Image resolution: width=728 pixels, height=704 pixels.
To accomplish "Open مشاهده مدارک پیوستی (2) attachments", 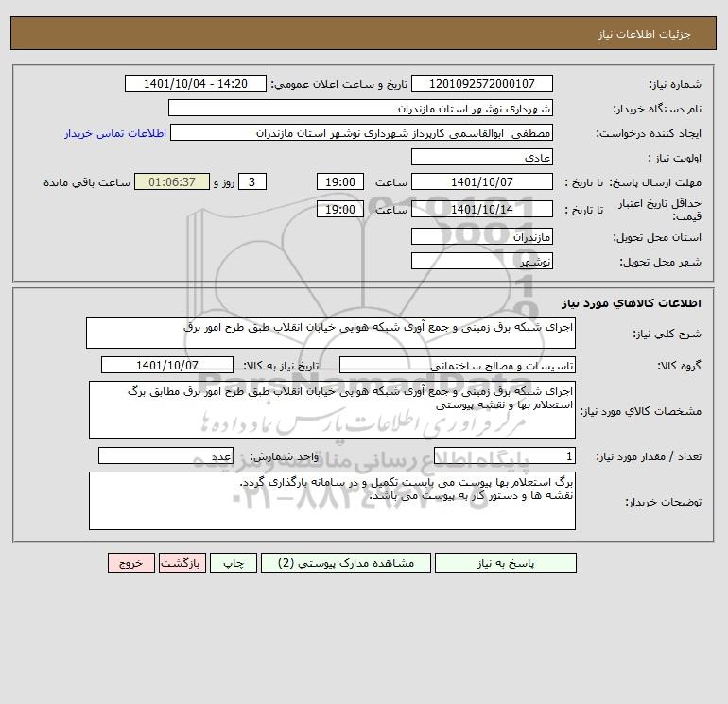I will click(346, 563).
